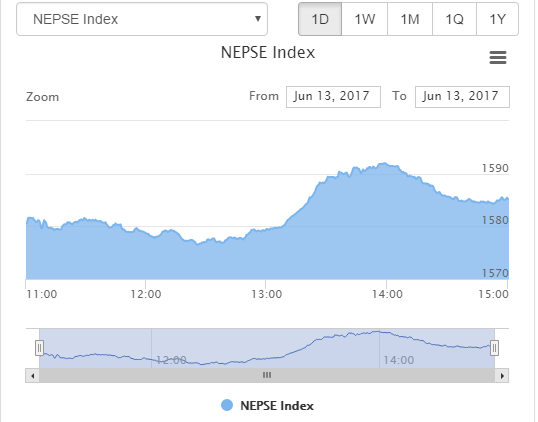Click the navigator right range handle

(x=494, y=348)
